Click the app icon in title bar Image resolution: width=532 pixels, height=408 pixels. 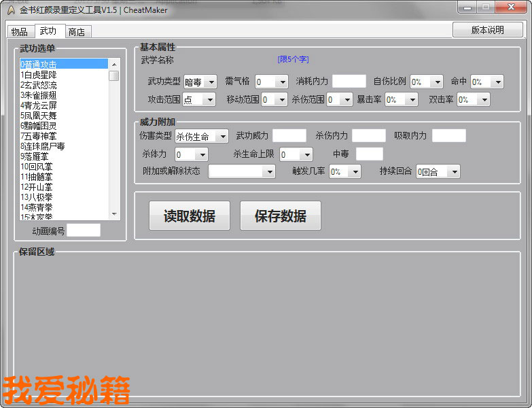[x=11, y=10]
